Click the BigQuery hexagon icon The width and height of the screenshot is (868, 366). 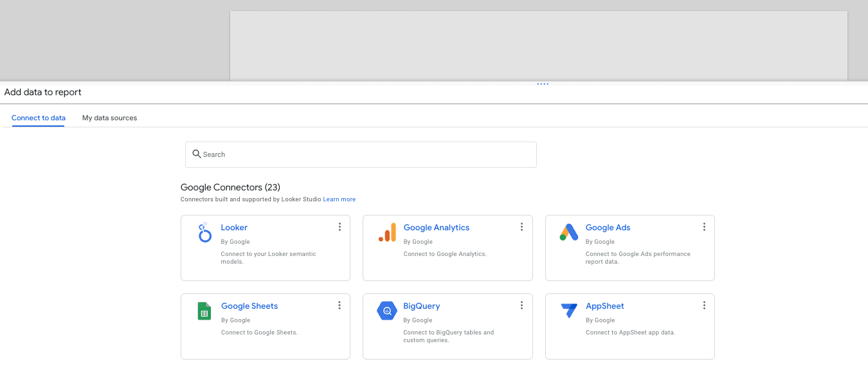coord(387,311)
